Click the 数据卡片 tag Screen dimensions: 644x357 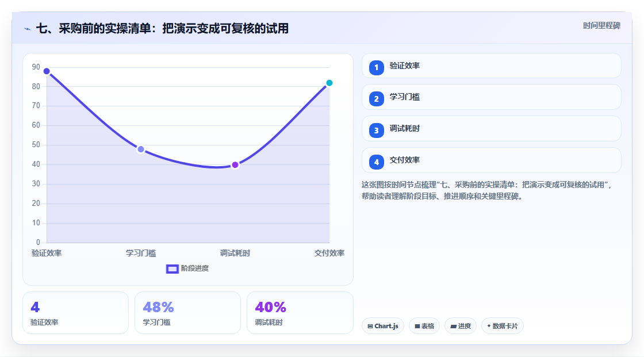[x=503, y=326]
